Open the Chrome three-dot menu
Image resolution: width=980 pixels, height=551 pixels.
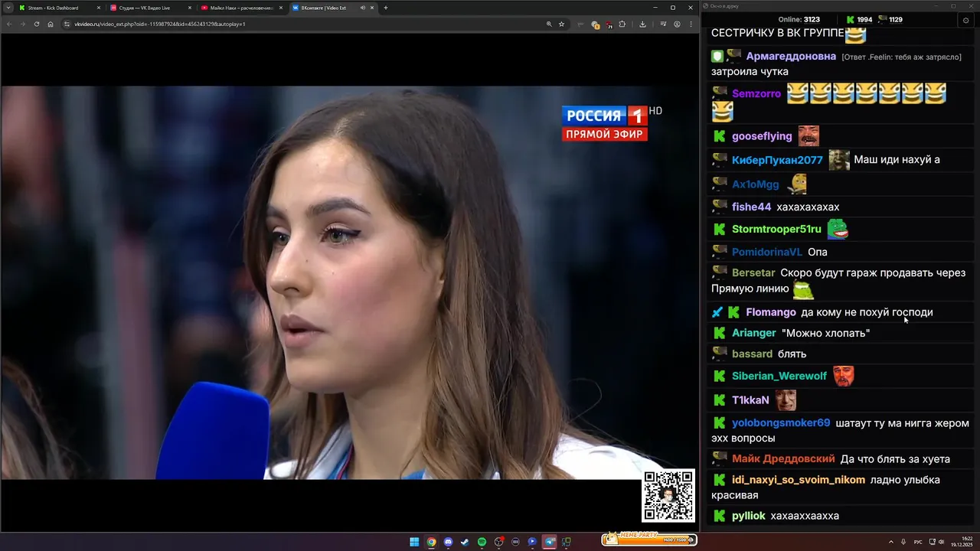[x=690, y=24]
